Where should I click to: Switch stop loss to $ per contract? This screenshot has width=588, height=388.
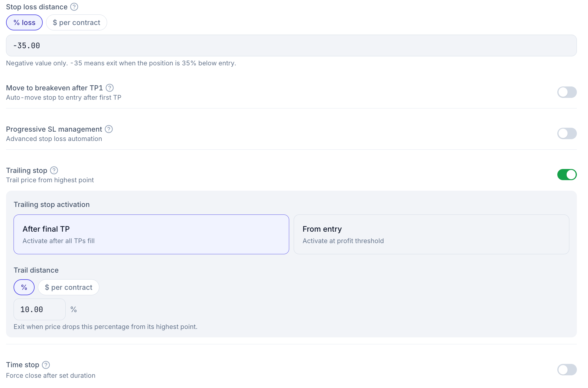pos(76,23)
